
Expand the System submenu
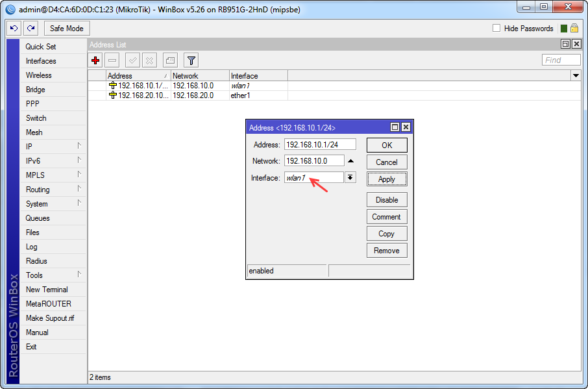[x=79, y=203]
